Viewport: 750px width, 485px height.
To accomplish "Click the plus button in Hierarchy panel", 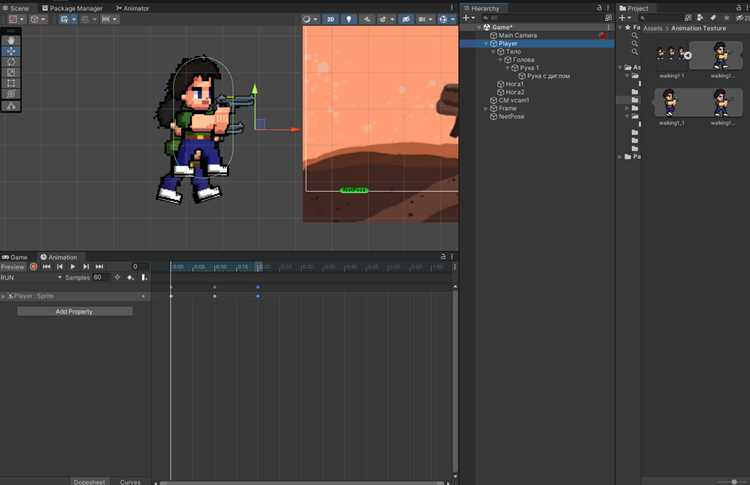I will (469, 18).
